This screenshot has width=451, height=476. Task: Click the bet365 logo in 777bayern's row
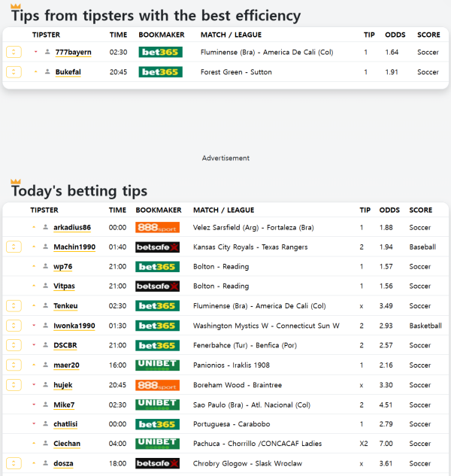click(160, 52)
